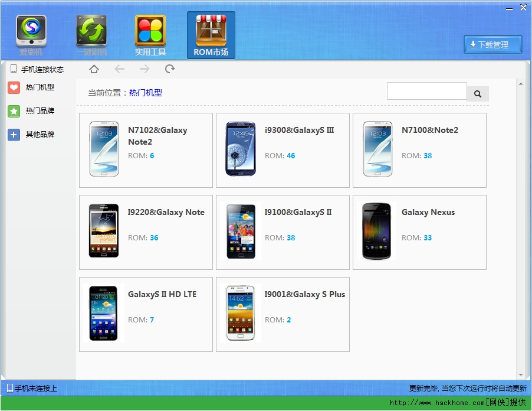Open N7100&Note2 phone thumbnail
This screenshot has width=532, height=411.
pyautogui.click(x=377, y=149)
